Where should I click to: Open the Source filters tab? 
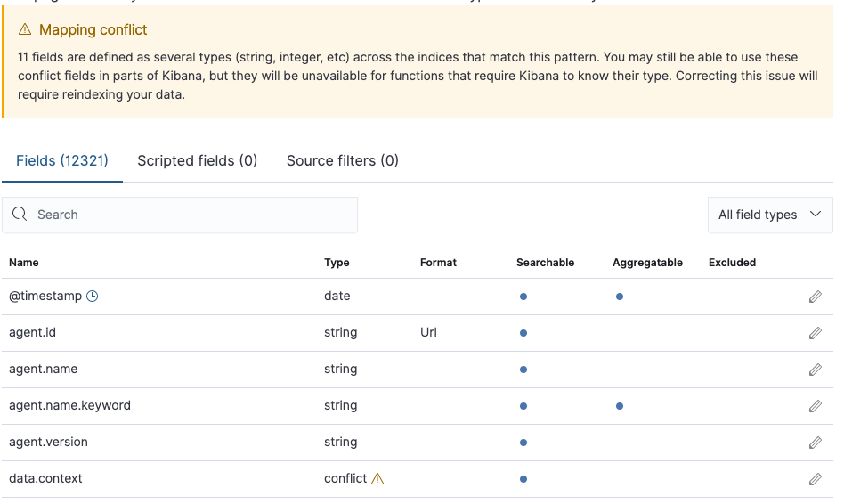(342, 161)
